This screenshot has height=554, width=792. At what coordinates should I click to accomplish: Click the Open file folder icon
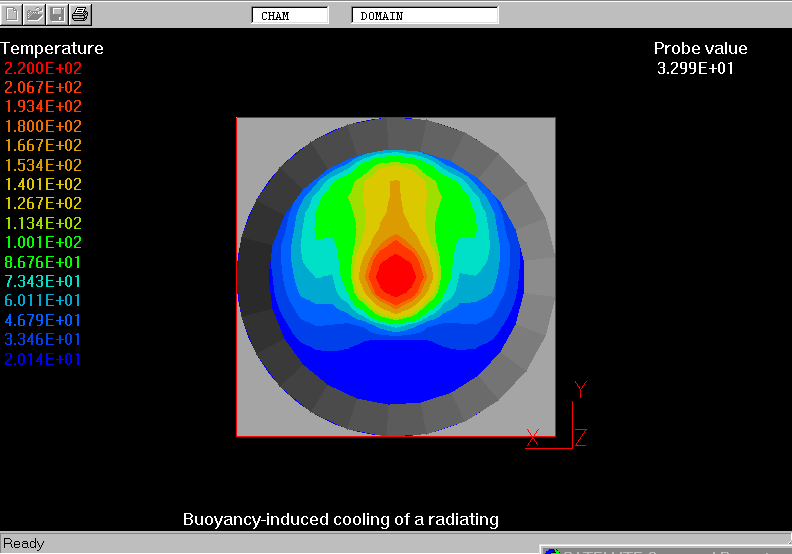coord(35,14)
